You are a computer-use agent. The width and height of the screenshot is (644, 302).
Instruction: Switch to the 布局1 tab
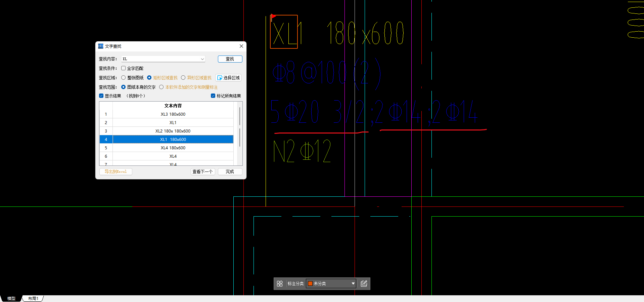(33, 298)
